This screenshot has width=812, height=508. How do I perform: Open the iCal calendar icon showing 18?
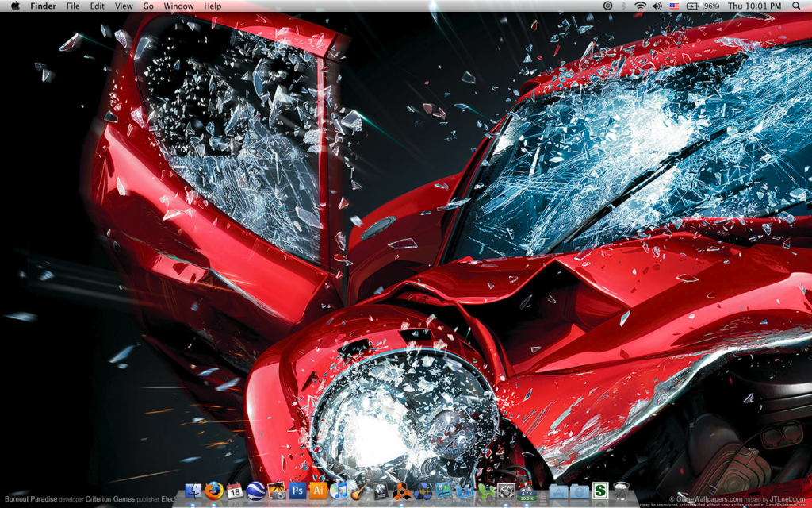pyautogui.click(x=235, y=491)
